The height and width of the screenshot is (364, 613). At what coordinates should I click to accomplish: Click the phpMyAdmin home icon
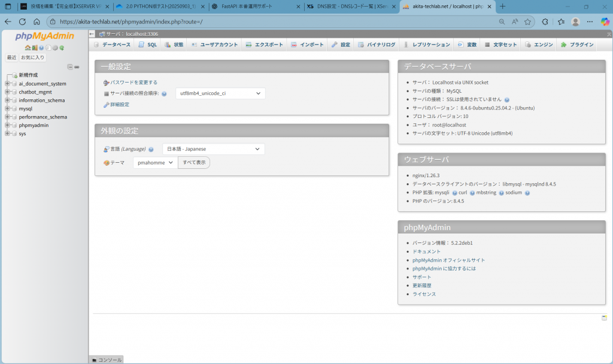(28, 48)
